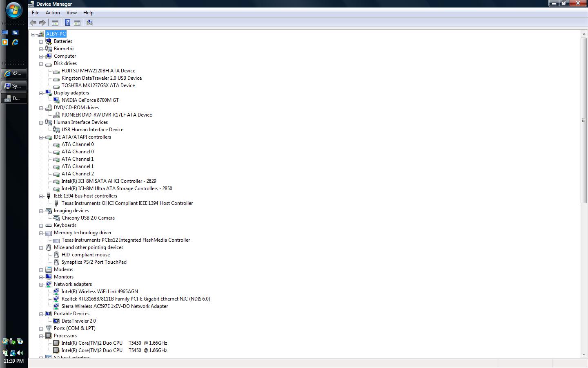
Task: Click the Switch Between Windows quick launch icon
Action: point(15,32)
